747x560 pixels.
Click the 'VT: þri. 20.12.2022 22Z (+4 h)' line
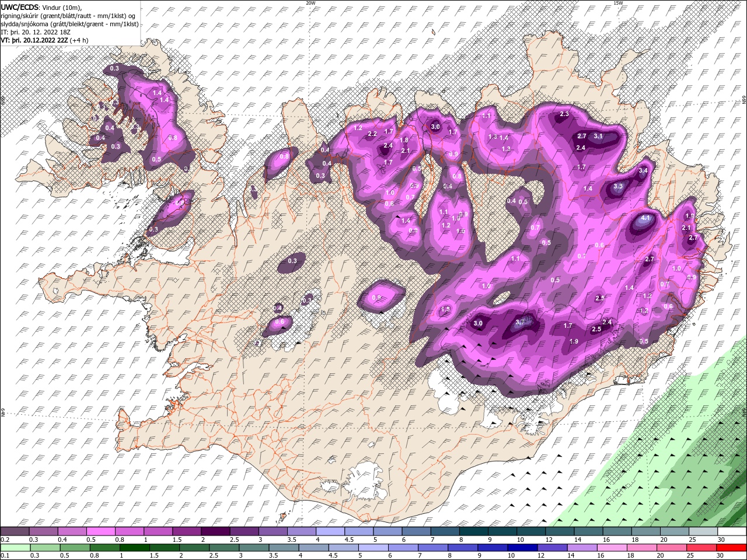45,40
